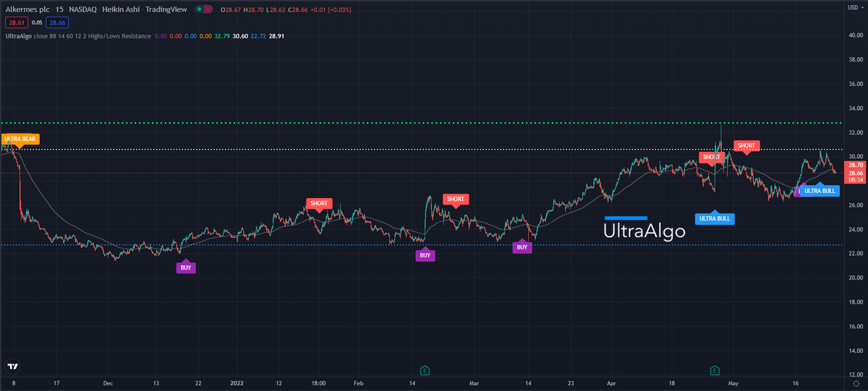Click the 40.00 price axis label

pos(856,35)
